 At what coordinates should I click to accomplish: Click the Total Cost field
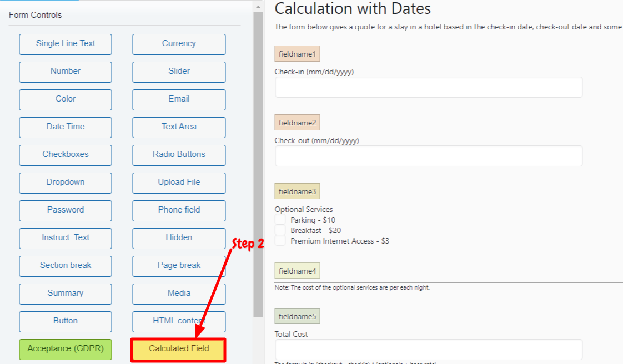[429, 350]
